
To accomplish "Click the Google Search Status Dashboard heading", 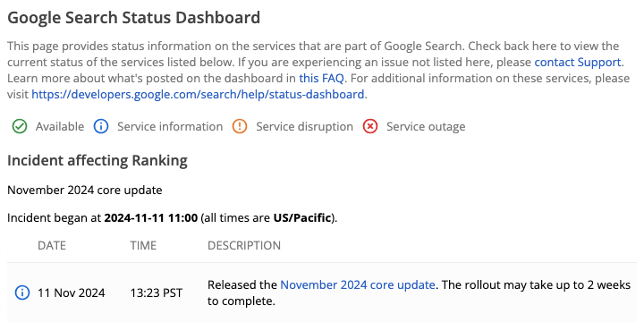I will click(134, 18).
